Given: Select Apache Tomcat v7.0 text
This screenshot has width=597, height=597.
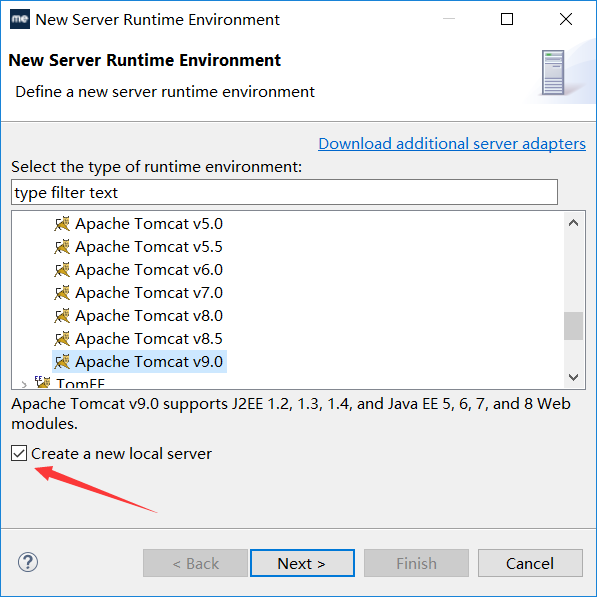Looking at the screenshot, I should [149, 293].
